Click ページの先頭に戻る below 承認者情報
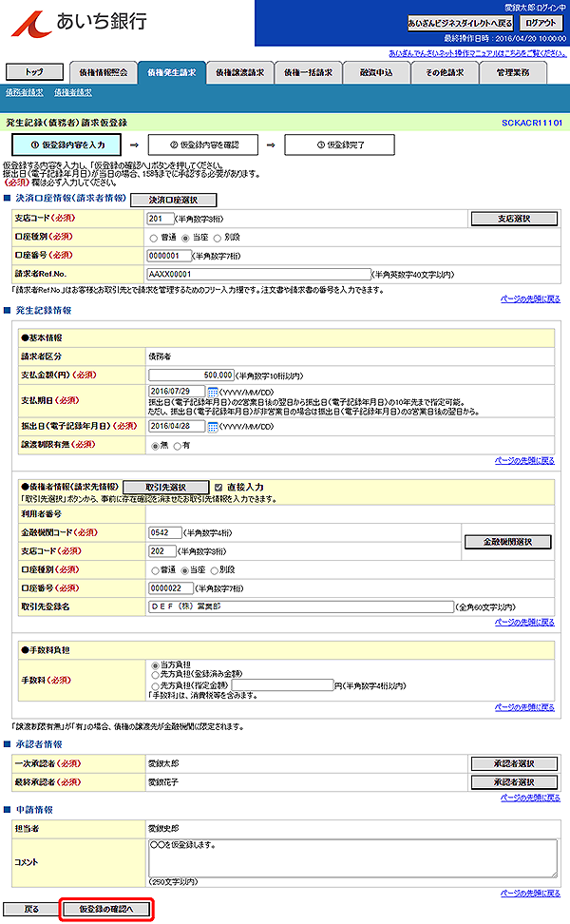Image resolution: width=570 pixels, height=924 pixels. click(530, 798)
